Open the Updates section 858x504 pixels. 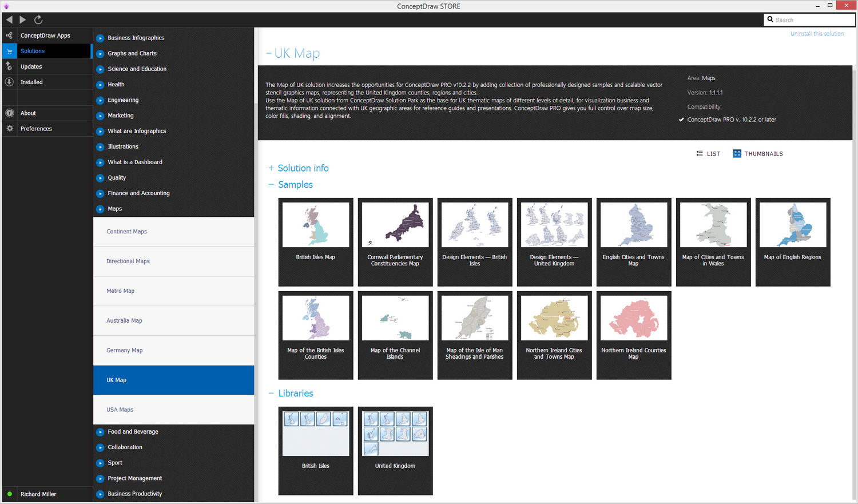pyautogui.click(x=47, y=66)
